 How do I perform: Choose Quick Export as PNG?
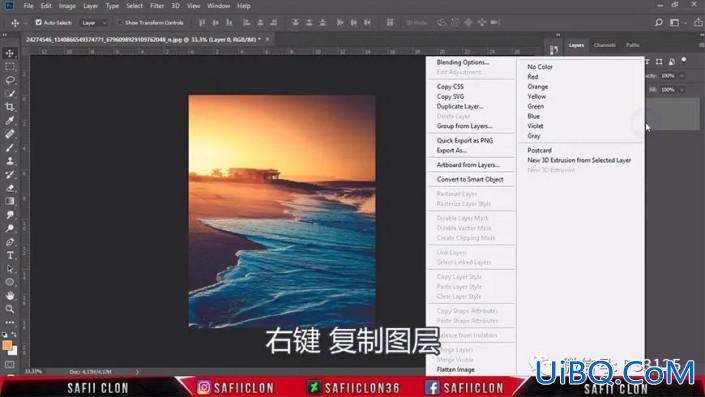[464, 141]
